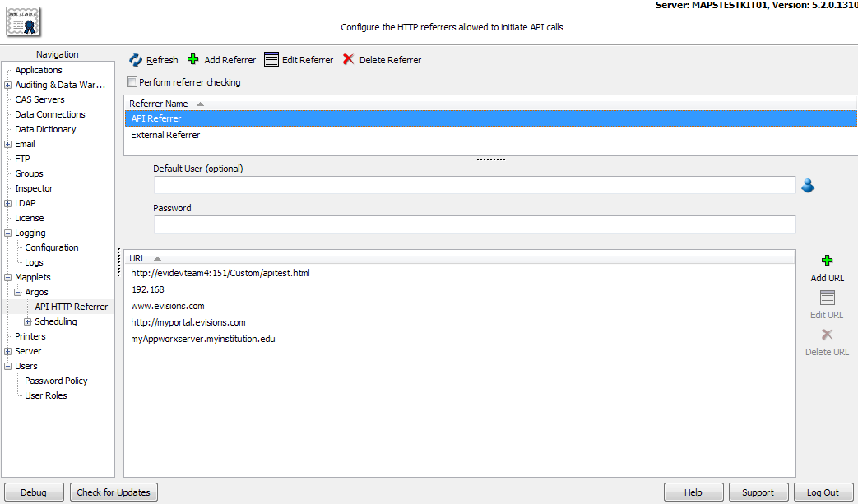Screen dimensions: 858x504
Task: Click inside the Password input field
Action: (474, 224)
